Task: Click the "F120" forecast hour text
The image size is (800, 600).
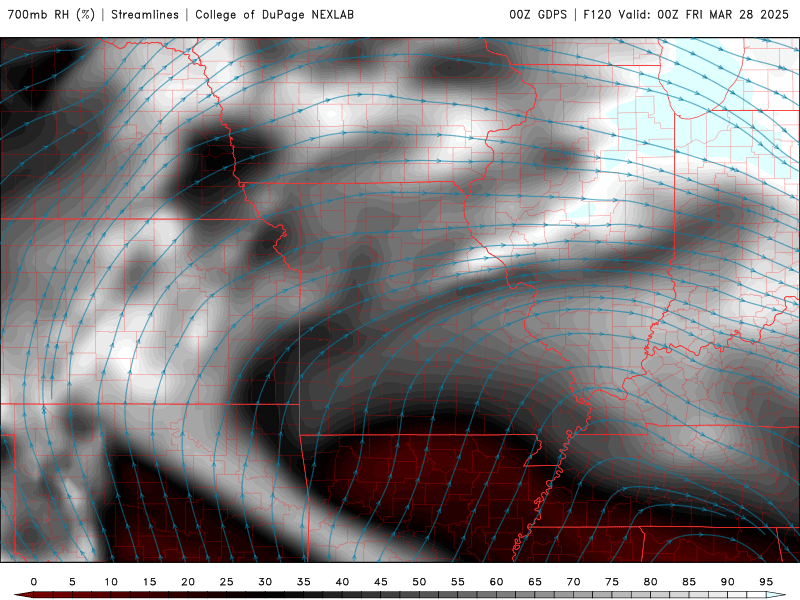Action: coord(597,15)
